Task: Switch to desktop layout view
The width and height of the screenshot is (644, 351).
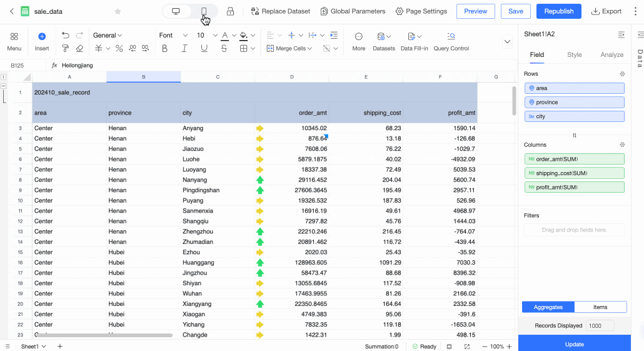Action: pos(176,11)
